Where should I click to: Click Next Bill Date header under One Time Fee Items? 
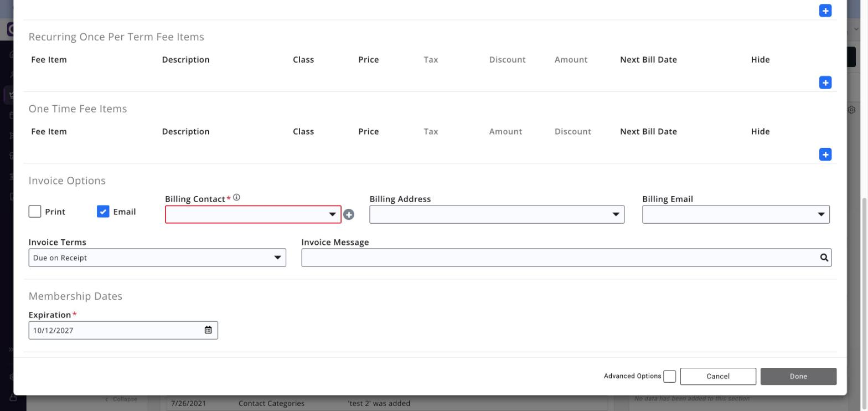coord(648,131)
